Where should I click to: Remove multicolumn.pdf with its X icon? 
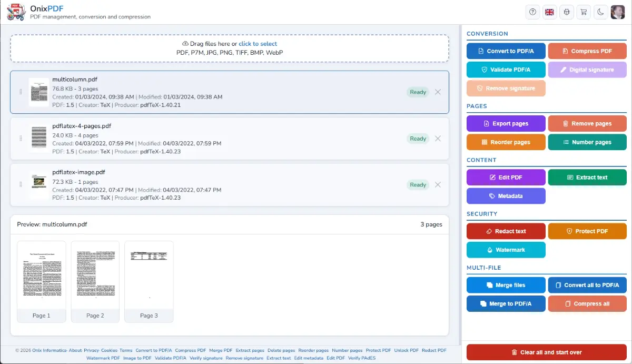pyautogui.click(x=438, y=92)
